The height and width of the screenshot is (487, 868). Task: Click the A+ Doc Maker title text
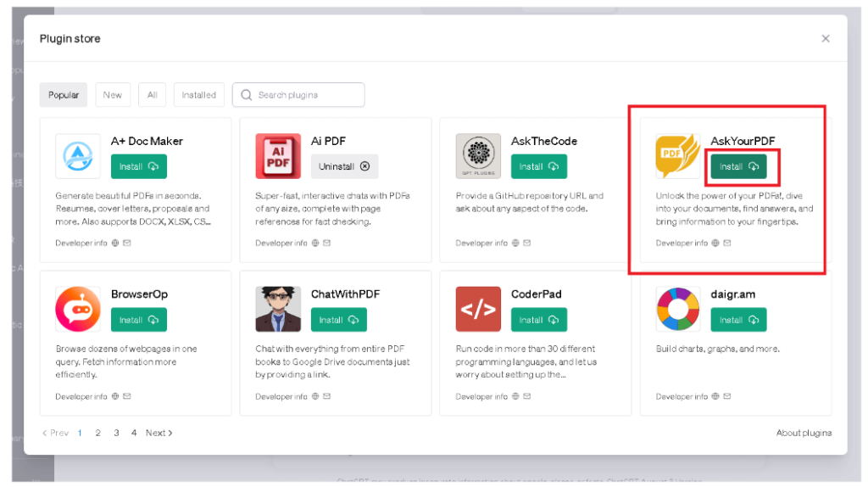pos(147,142)
